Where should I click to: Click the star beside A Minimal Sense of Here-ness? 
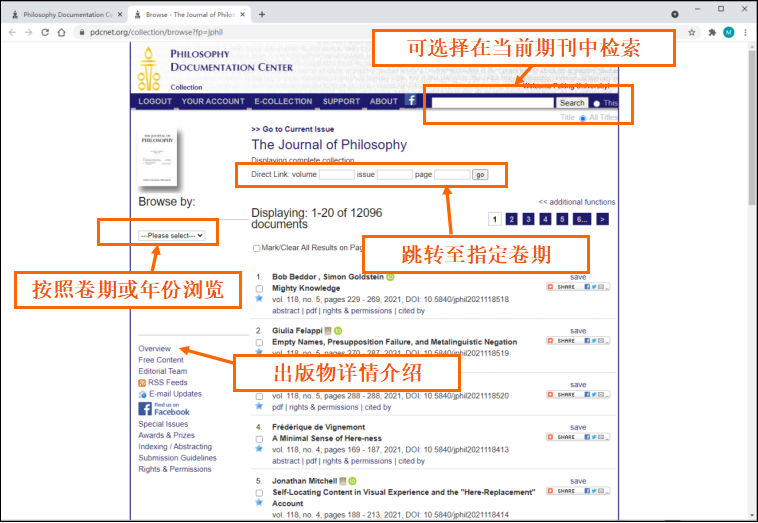tap(259, 449)
